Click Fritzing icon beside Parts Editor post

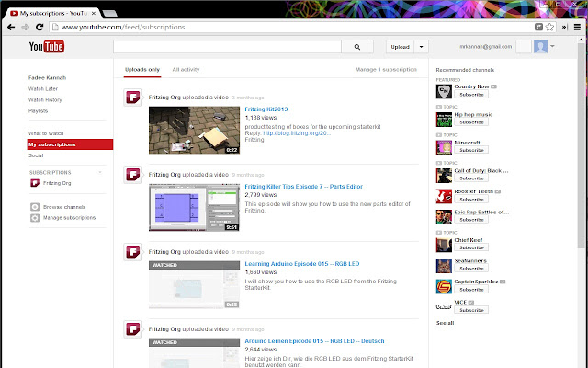[133, 175]
